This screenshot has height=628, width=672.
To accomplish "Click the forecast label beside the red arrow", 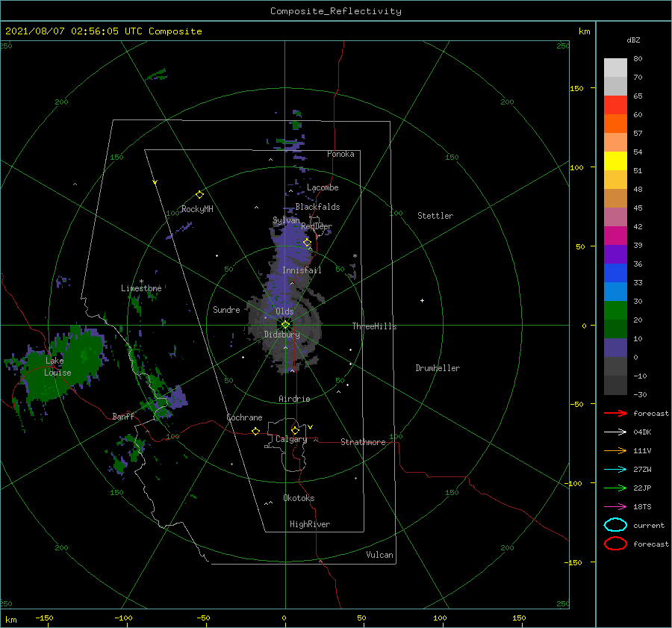I will (x=651, y=413).
